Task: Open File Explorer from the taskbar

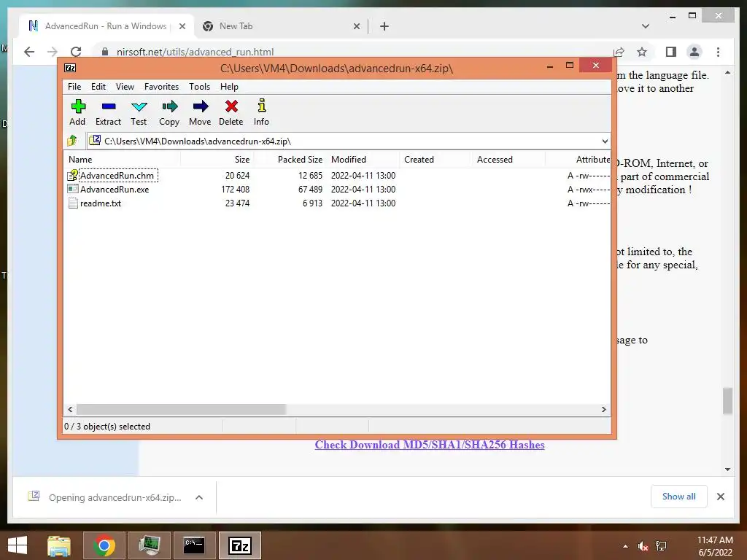Action: [59, 545]
